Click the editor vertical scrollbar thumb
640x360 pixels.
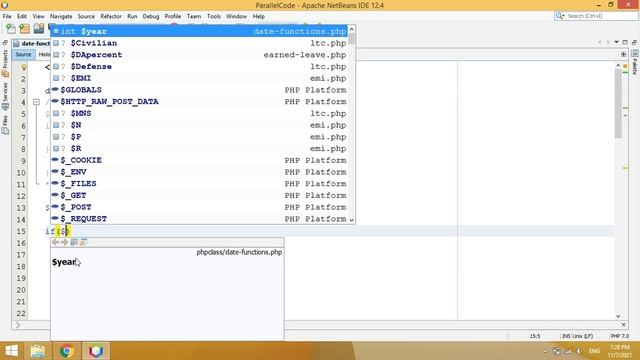pos(618,104)
